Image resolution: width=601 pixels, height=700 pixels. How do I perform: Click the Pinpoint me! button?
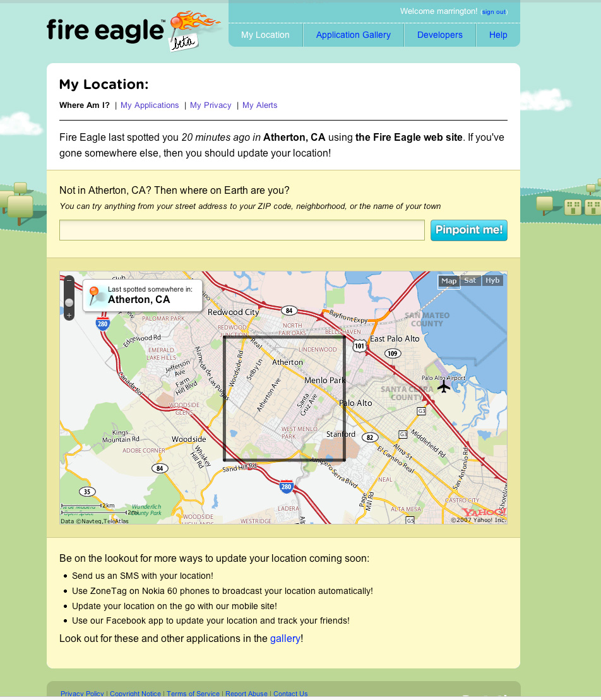[469, 230]
